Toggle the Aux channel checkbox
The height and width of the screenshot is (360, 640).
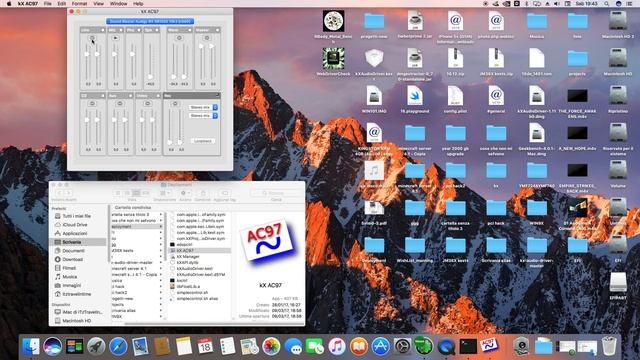[x=130, y=96]
